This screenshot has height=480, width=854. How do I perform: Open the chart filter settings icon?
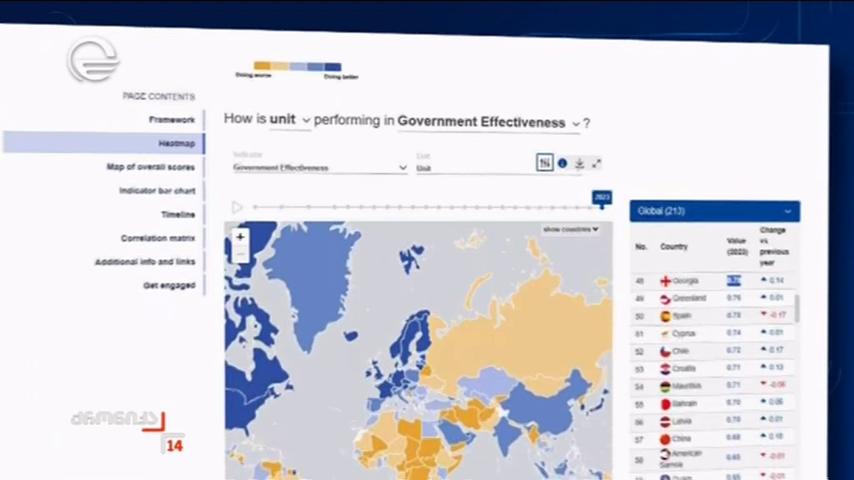545,162
